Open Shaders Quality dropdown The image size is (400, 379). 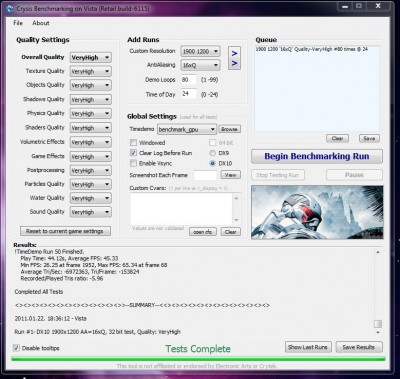[91, 128]
